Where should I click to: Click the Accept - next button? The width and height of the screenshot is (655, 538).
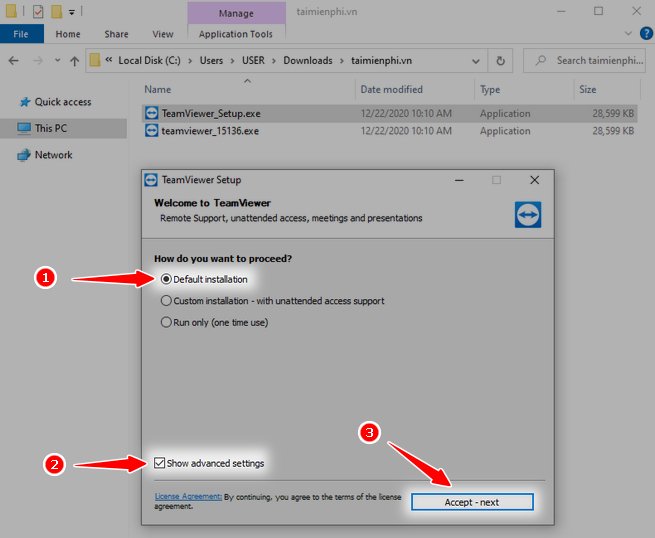coord(472,502)
